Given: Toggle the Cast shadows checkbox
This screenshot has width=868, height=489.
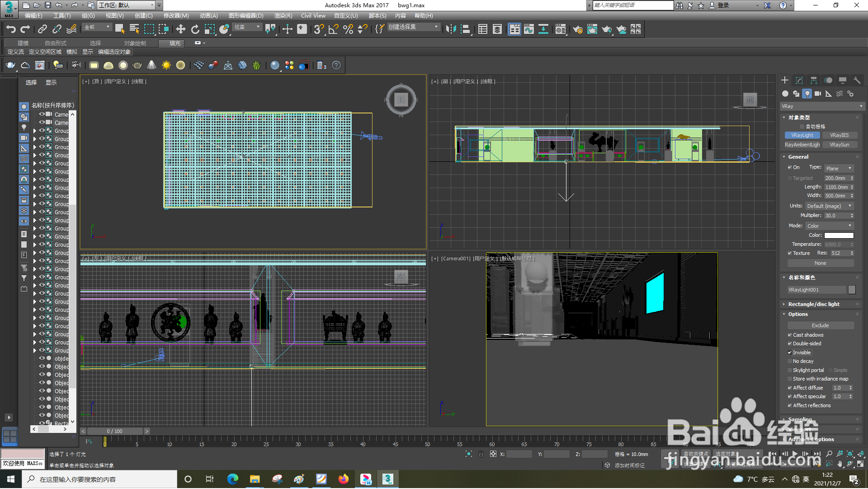Looking at the screenshot, I should tap(790, 335).
